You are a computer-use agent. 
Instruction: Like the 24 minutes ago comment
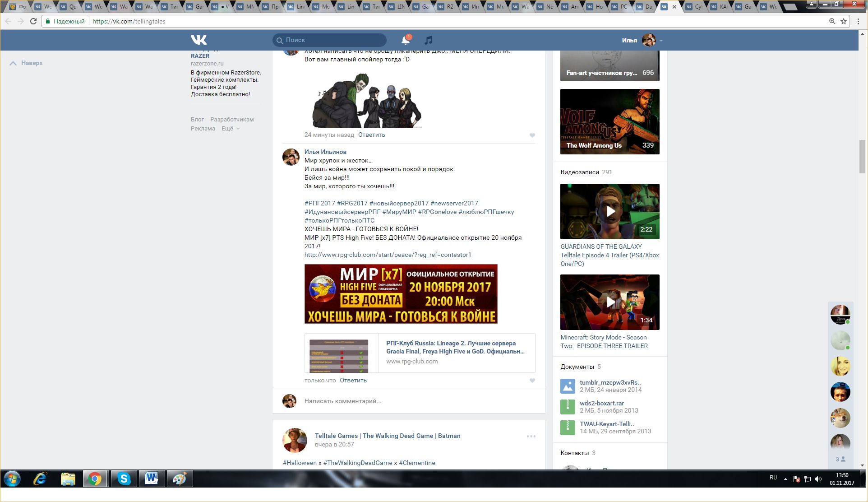[x=532, y=135]
